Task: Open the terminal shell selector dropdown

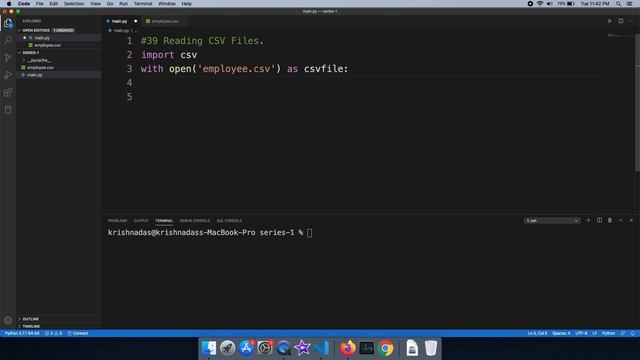Action: 552,220
